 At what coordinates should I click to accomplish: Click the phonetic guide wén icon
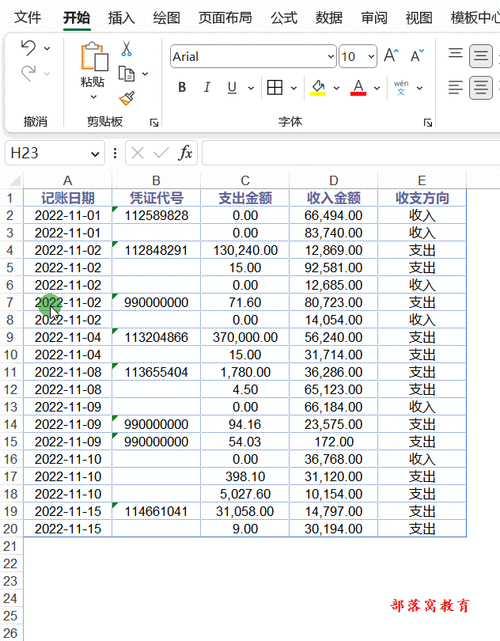click(x=401, y=87)
